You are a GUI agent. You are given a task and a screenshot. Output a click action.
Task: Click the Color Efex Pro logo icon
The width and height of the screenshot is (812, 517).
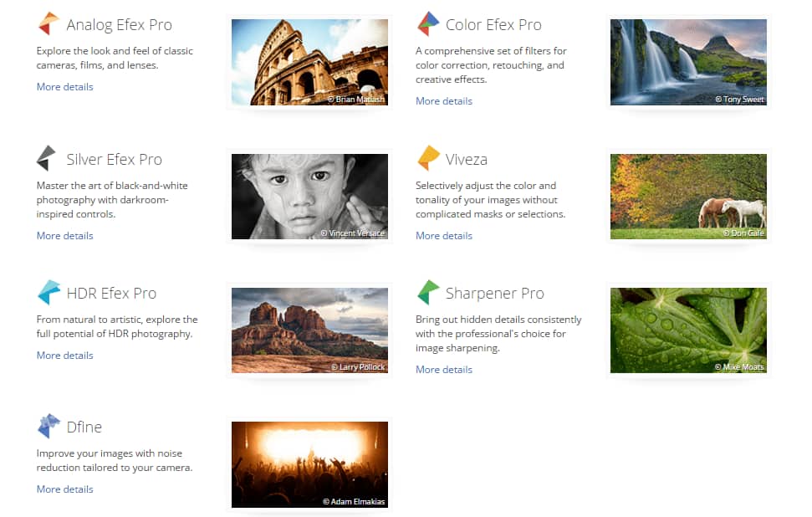tap(428, 24)
